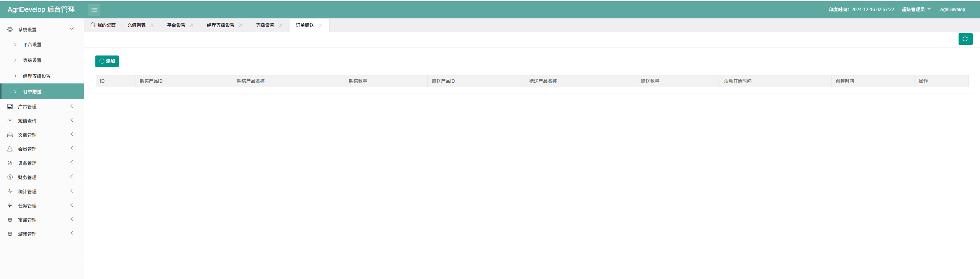Viewport: 980px width, 279px height.
Task: Click the 宝藏管理 gift icon
Action: coord(10,220)
